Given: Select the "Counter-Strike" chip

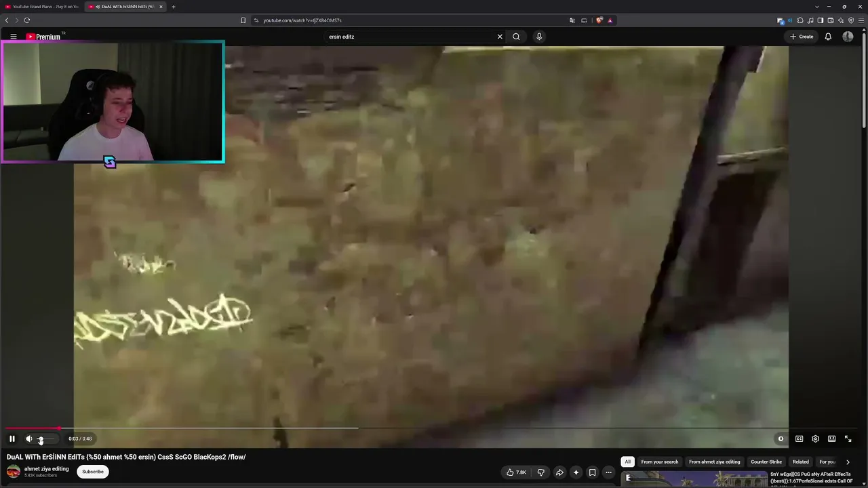Looking at the screenshot, I should click(x=766, y=462).
